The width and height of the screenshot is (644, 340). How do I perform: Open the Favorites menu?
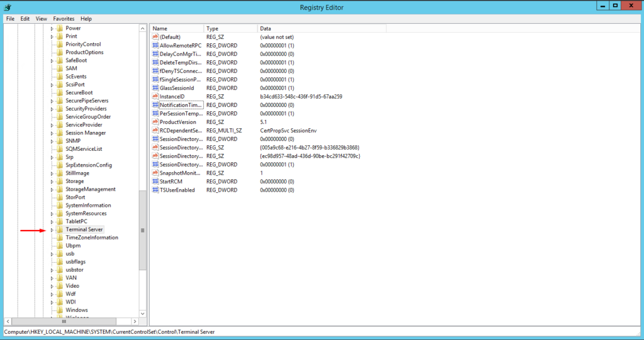tap(64, 19)
